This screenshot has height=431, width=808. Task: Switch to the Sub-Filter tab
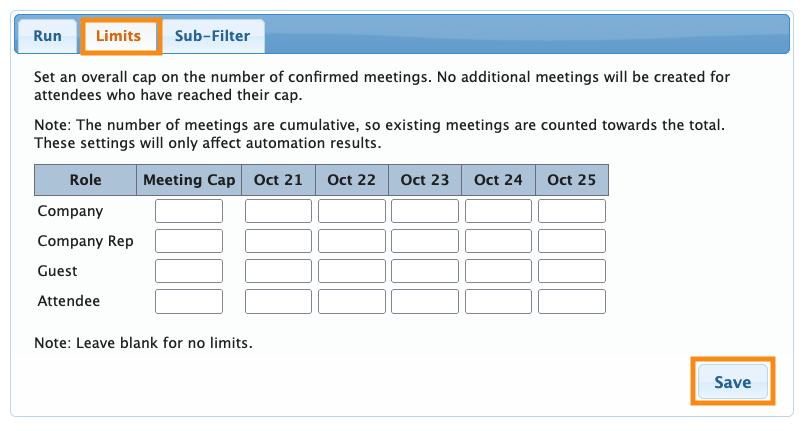click(x=212, y=37)
